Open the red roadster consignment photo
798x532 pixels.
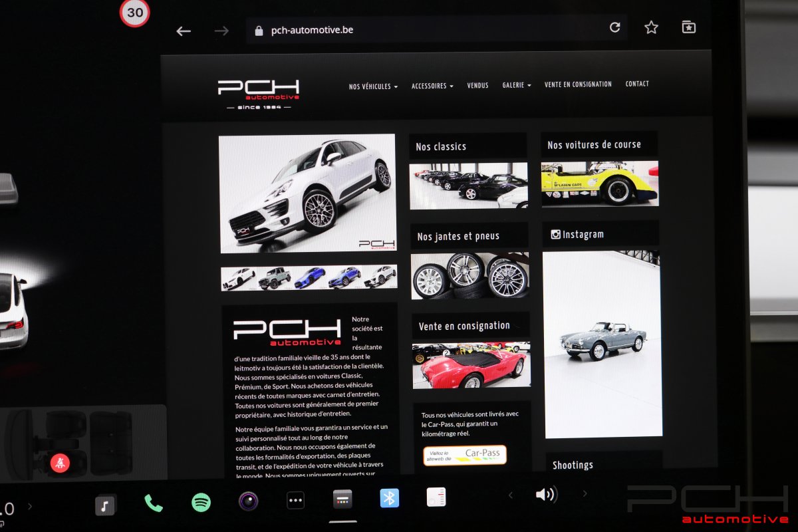pyautogui.click(x=471, y=366)
